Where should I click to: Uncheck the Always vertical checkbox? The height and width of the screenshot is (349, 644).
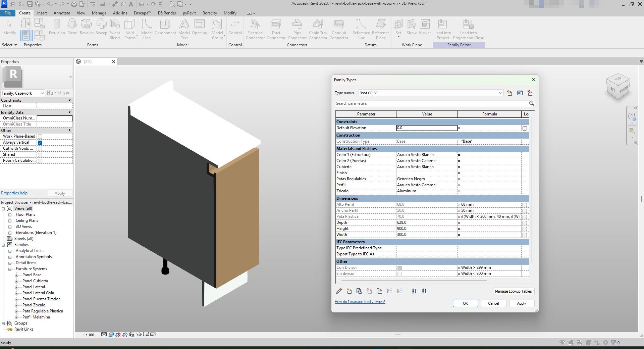40,143
